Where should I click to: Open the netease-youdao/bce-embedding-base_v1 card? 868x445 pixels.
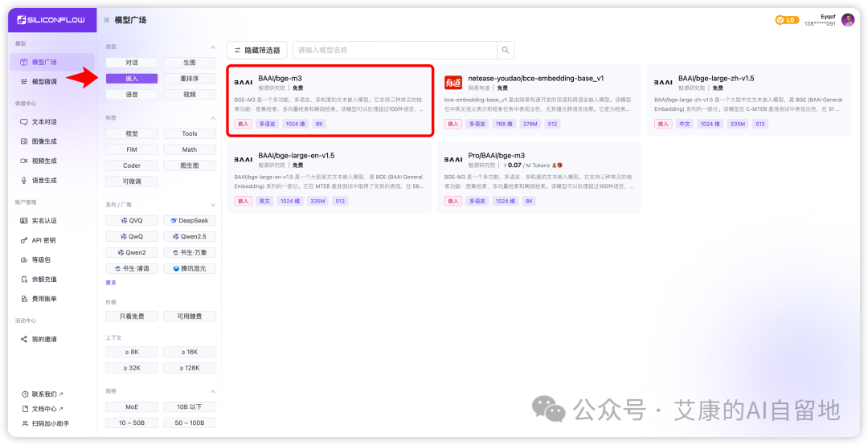click(539, 100)
